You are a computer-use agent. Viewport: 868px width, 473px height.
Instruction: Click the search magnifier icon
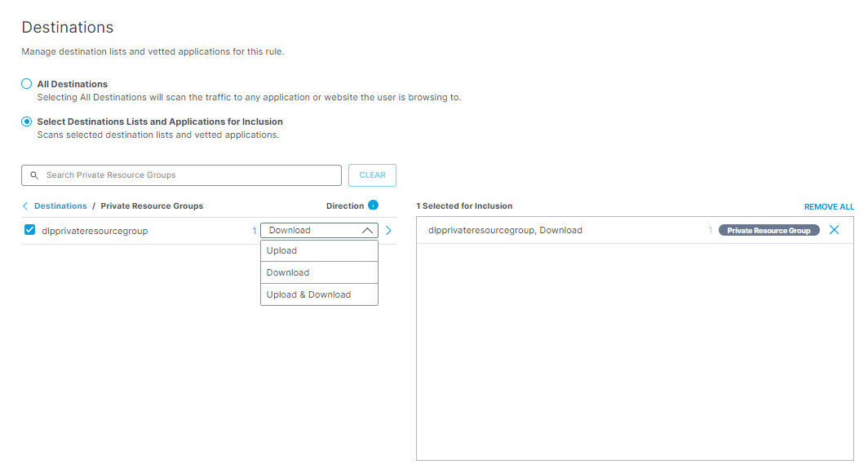click(x=34, y=175)
